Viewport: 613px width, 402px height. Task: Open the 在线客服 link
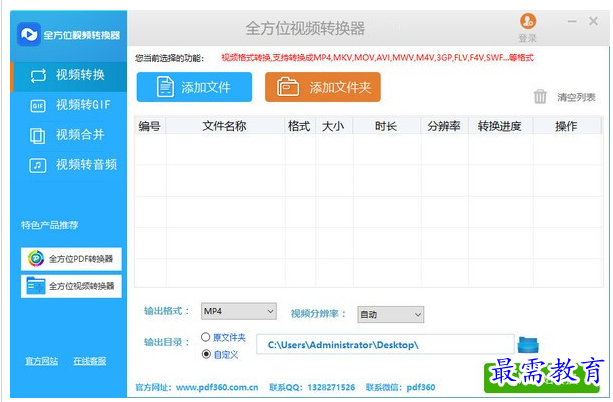tap(90, 361)
